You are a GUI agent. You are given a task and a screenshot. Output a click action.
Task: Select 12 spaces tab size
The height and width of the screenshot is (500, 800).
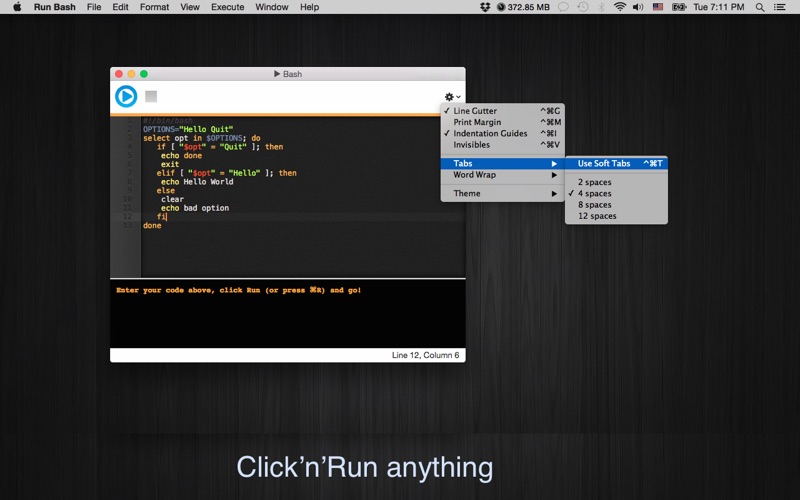(x=616, y=216)
